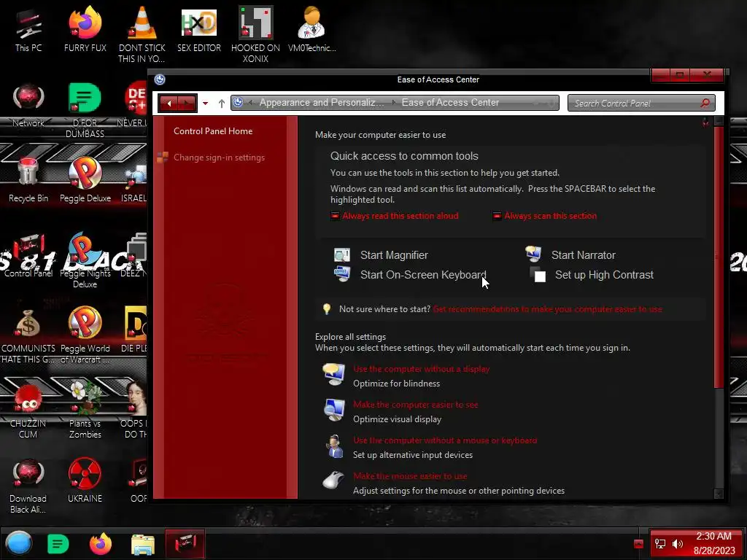Open the Plants vs Zombies desktop shortcut
Screen dimensions: 747x560
point(85,410)
